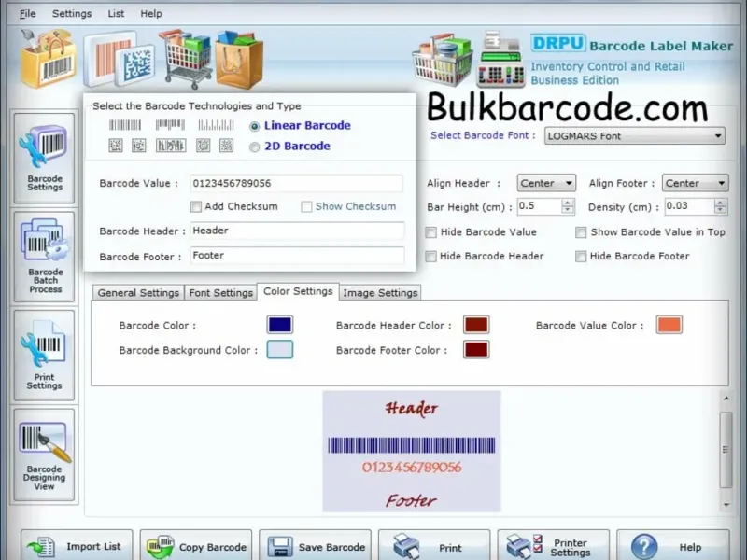The image size is (747, 560).
Task: Pick the Barcode Value Color swatch
Action: pyautogui.click(x=669, y=325)
